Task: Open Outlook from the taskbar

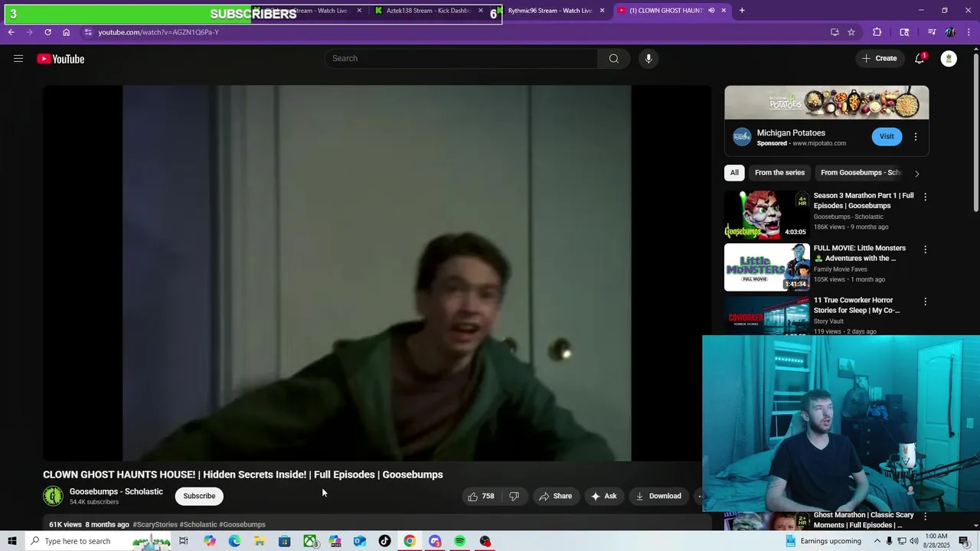Action: coord(360,541)
